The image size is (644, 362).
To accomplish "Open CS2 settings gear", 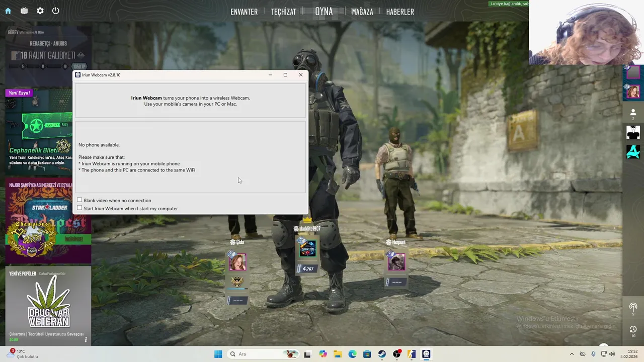I will tap(40, 11).
